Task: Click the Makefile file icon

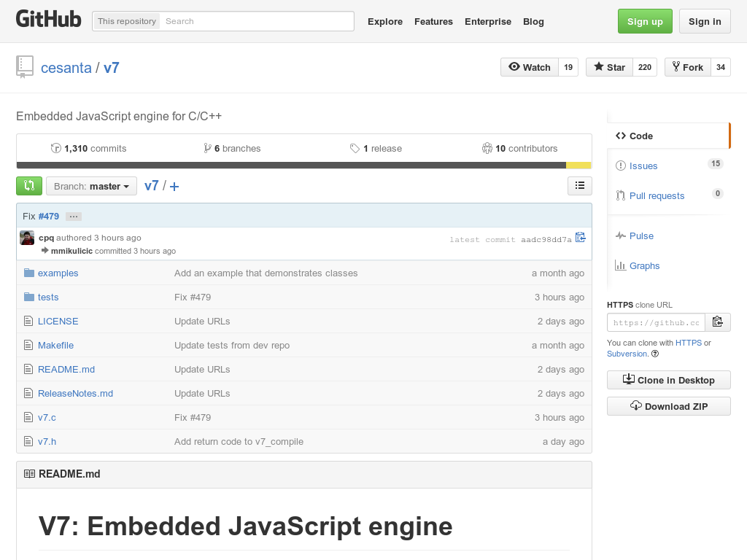Action: (x=28, y=345)
